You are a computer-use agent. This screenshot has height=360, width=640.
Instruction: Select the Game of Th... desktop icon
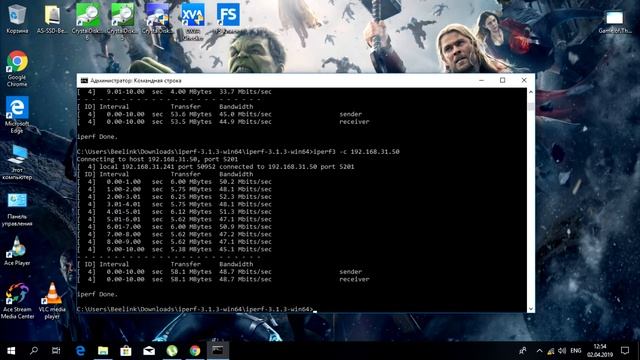tap(615, 21)
